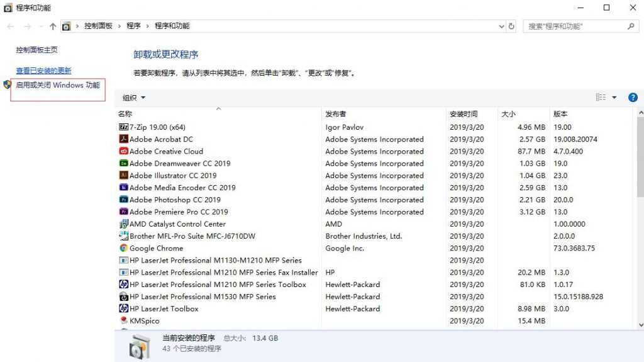
Task: Select version 19.008.20074 cell
Action: pos(575,139)
